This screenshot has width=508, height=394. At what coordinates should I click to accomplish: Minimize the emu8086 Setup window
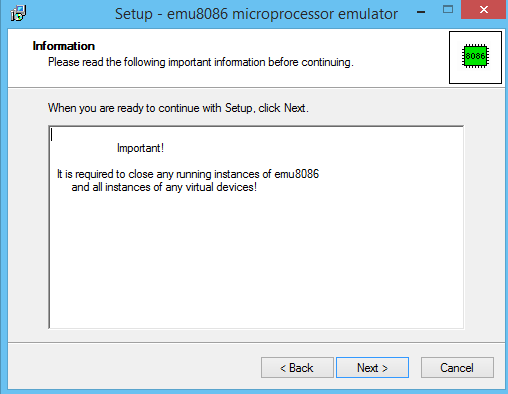tap(421, 12)
